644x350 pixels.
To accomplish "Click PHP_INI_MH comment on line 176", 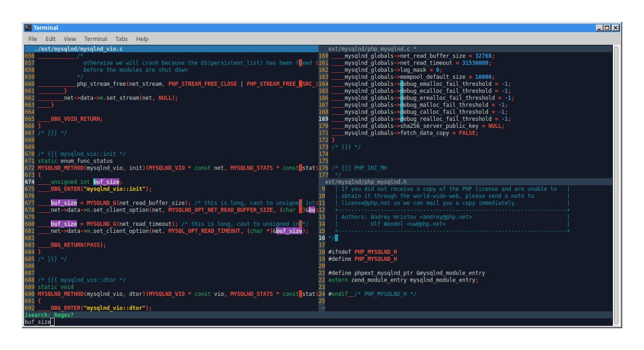I will [359, 168].
